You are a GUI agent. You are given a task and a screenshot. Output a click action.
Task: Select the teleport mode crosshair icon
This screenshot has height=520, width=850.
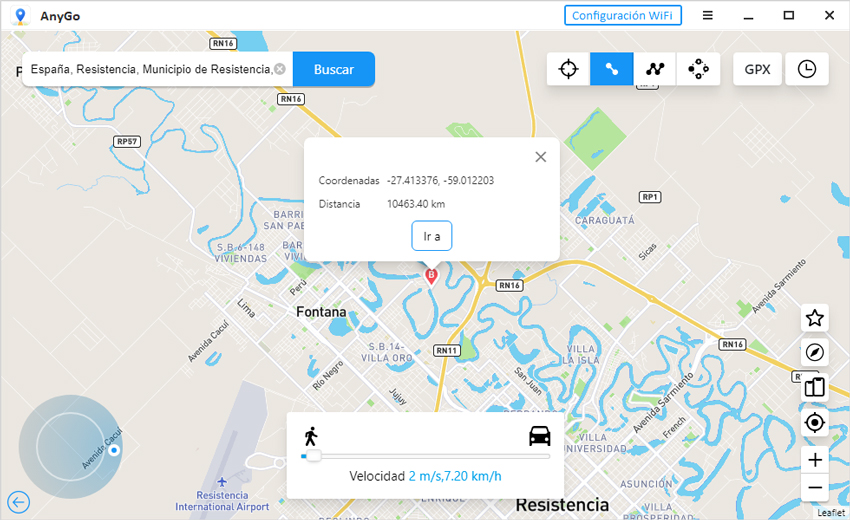(x=568, y=69)
